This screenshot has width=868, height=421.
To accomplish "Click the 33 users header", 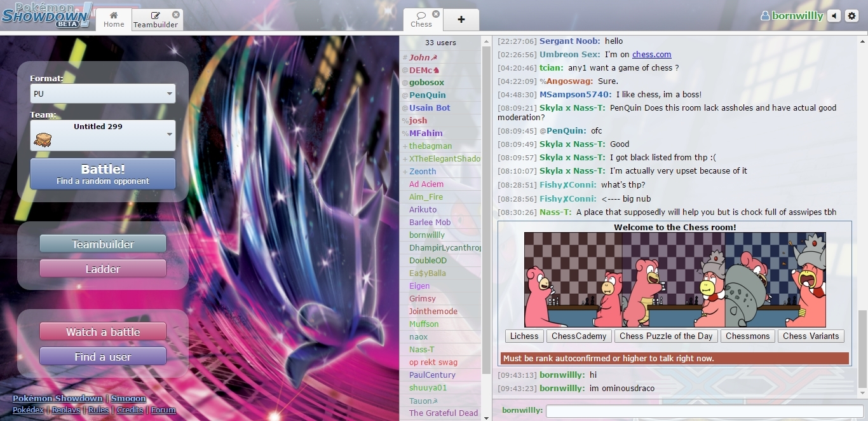I will click(x=440, y=43).
